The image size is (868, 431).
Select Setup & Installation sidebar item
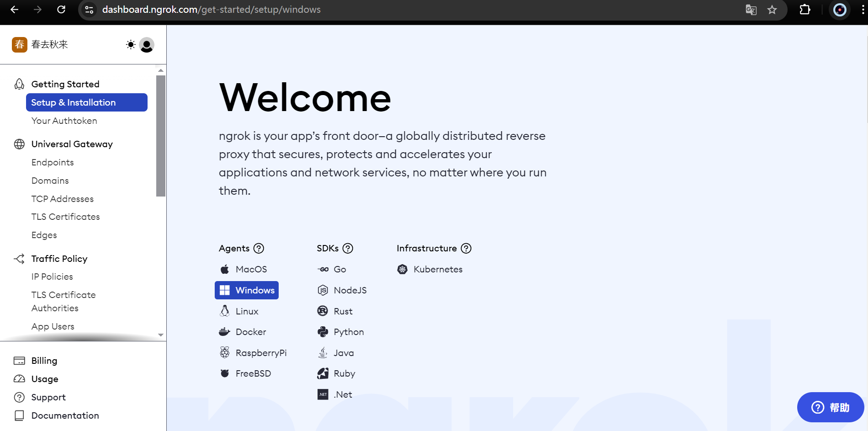point(87,102)
